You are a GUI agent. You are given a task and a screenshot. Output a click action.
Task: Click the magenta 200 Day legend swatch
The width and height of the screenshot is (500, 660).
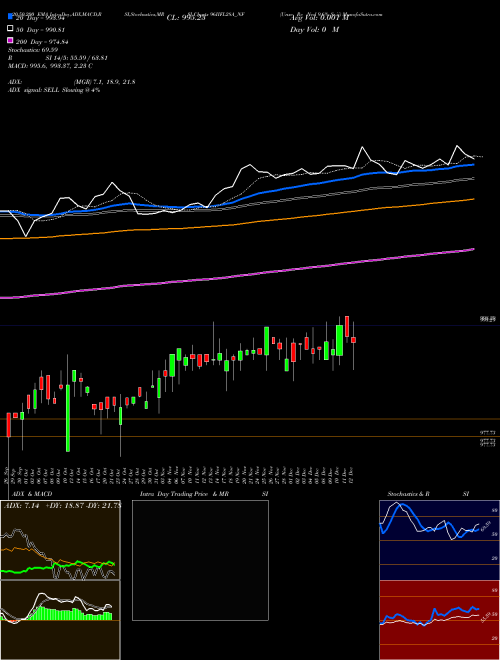(x=10, y=40)
